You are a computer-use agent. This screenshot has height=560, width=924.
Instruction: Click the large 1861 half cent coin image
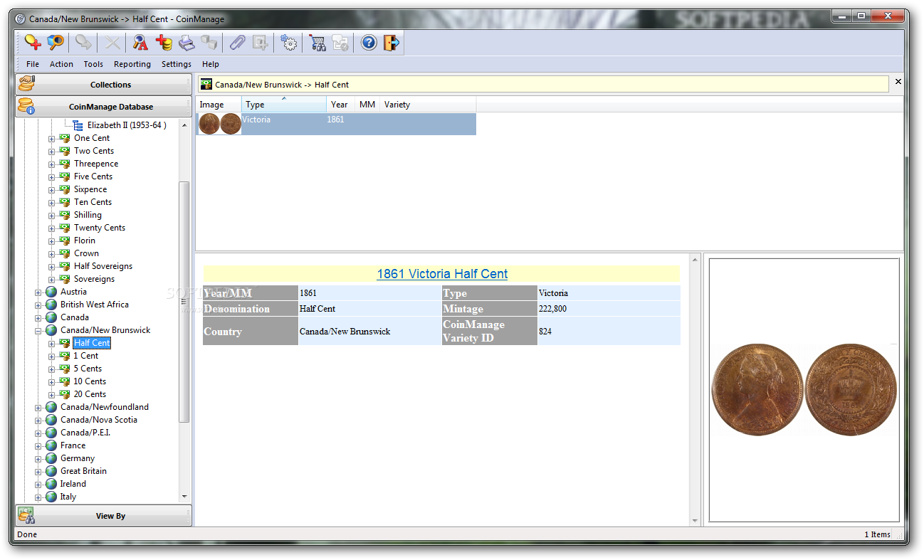[804, 391]
